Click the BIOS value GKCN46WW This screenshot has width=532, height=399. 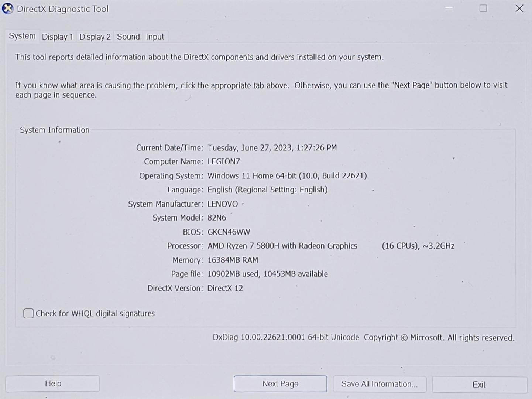[x=229, y=232]
